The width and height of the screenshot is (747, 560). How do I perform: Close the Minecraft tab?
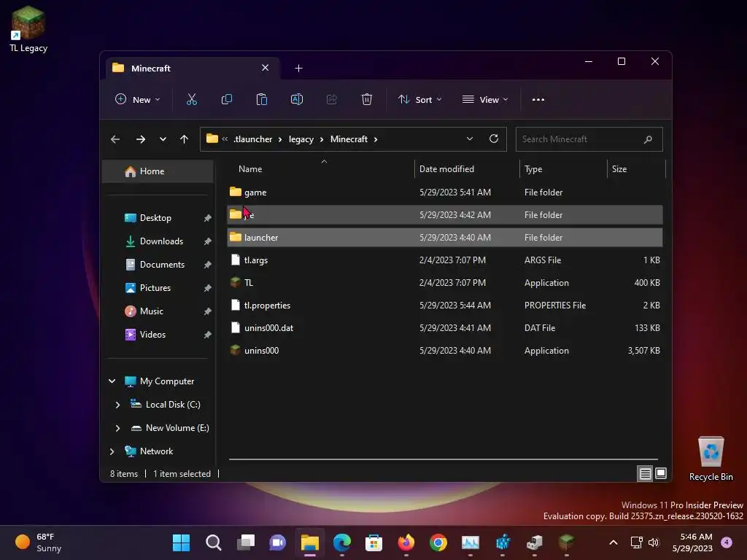(266, 68)
